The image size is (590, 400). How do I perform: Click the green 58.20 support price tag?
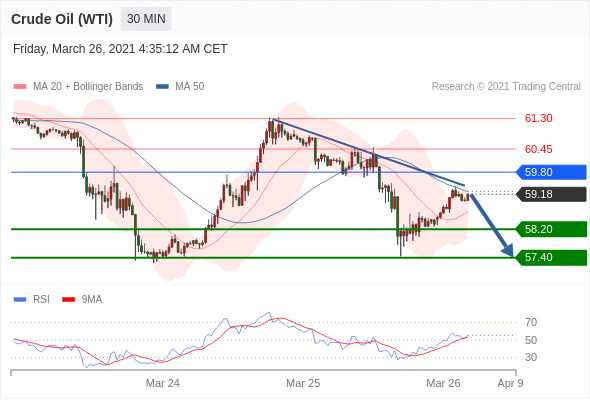coord(551,229)
